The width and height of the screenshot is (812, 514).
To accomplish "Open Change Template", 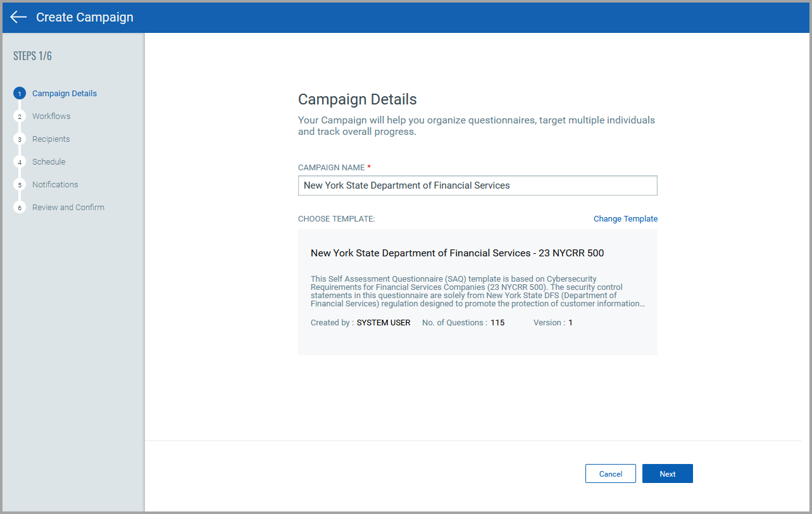I will tap(625, 218).
